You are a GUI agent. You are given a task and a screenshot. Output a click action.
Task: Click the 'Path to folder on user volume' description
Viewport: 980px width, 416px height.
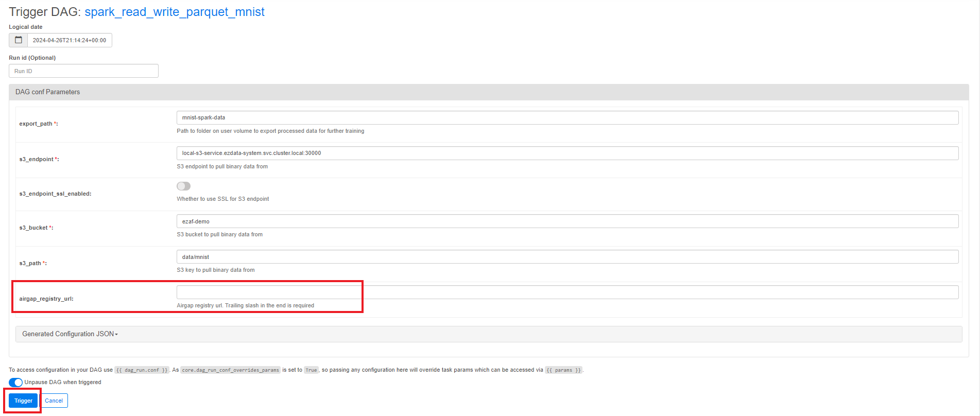click(x=270, y=131)
